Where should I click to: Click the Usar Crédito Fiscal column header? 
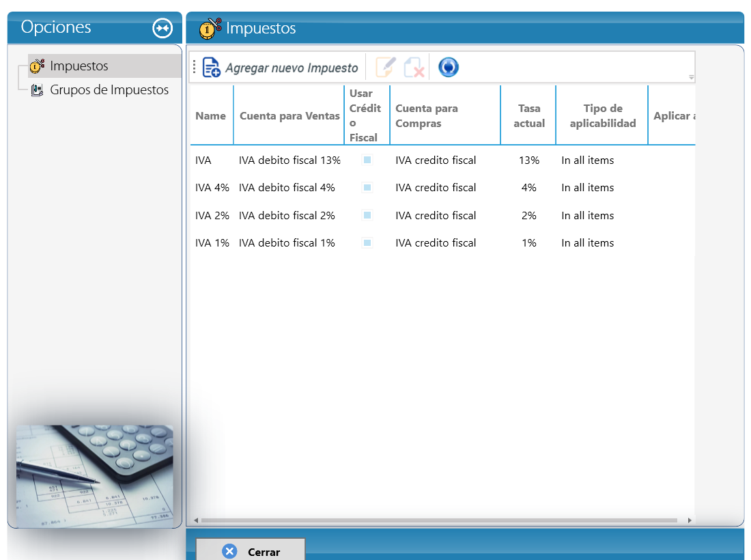pos(367,115)
